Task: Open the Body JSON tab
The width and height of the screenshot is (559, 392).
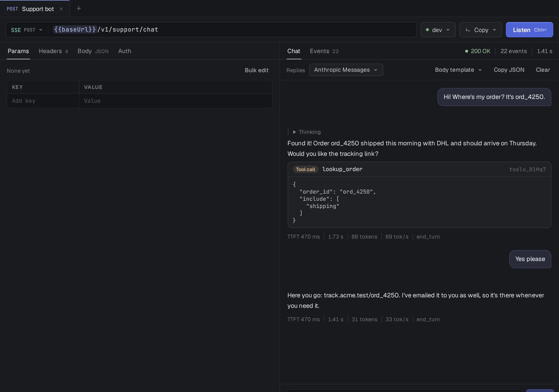Action: tap(93, 51)
